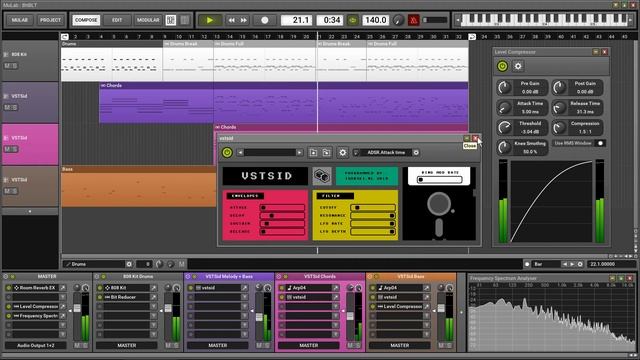Click the Threshold knob

click(x=504, y=128)
